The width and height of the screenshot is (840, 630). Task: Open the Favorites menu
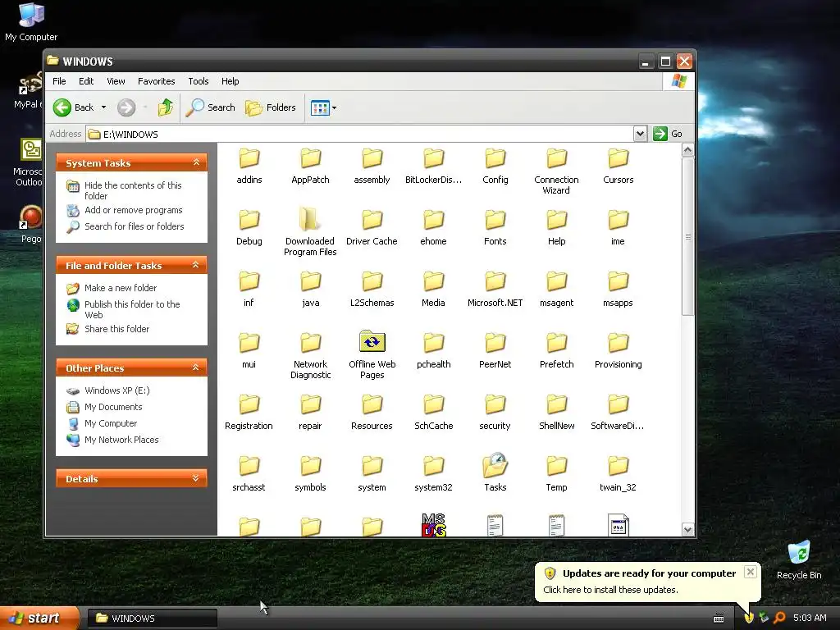(x=157, y=81)
